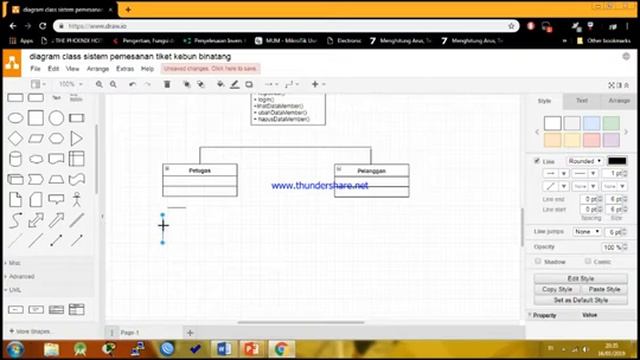The image size is (640, 360).
Task: Select the circle shape in the palette
Action: click(x=56, y=118)
